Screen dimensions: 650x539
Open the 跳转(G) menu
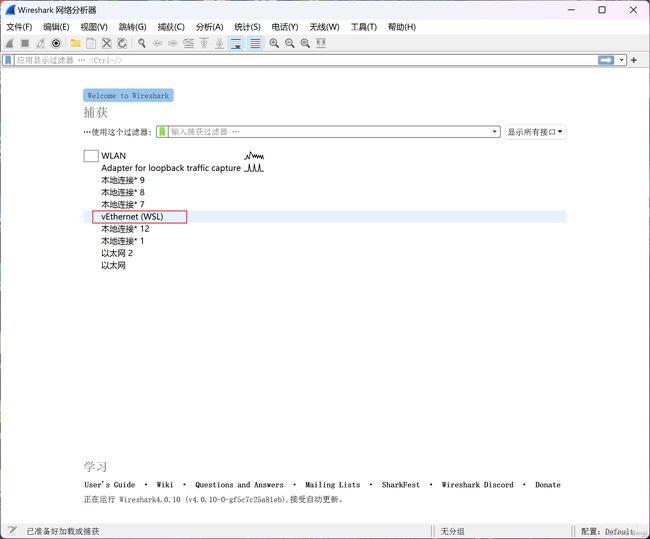point(133,27)
